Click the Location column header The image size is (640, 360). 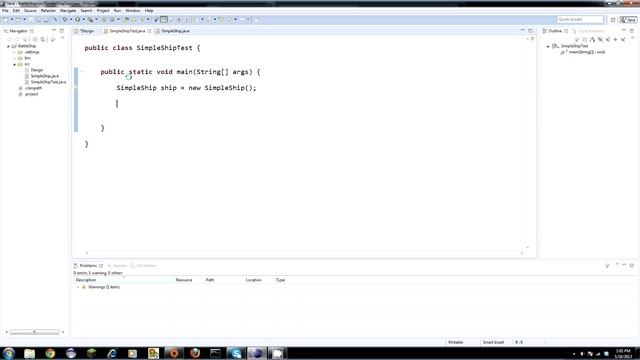[258, 280]
